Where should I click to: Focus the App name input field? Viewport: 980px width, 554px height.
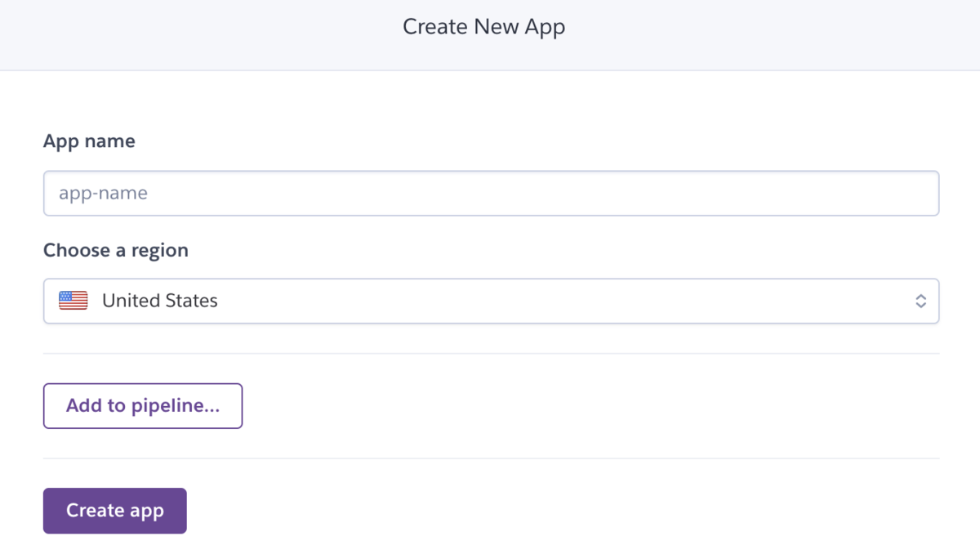click(x=490, y=193)
